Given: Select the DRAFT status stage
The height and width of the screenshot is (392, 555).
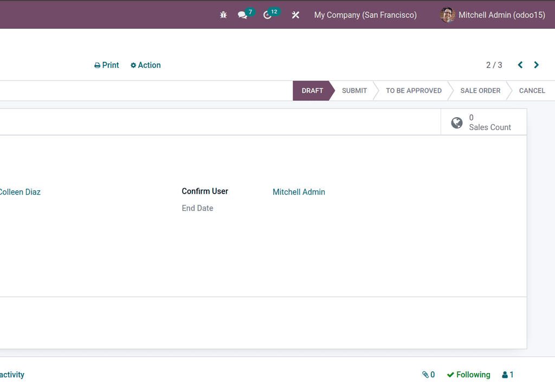Looking at the screenshot, I should 312,91.
